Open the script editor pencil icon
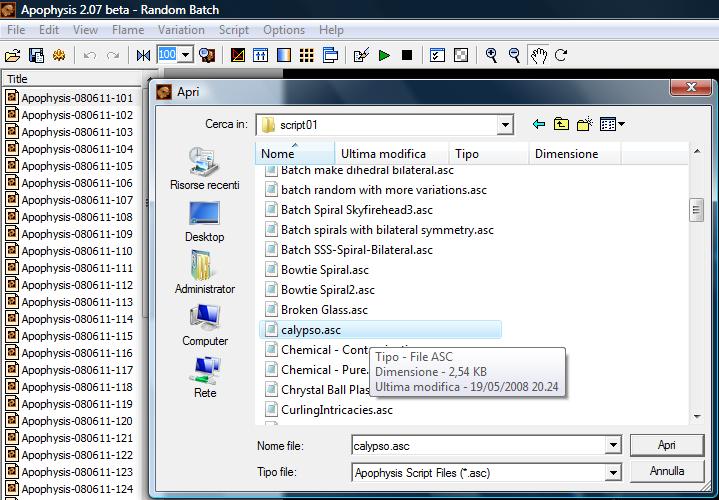This screenshot has height=500, width=719. pos(361,56)
